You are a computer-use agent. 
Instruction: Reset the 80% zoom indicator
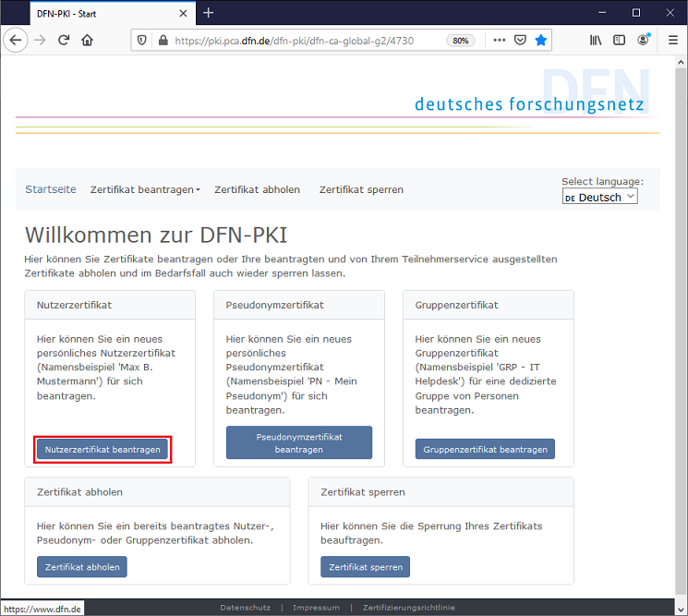(461, 41)
